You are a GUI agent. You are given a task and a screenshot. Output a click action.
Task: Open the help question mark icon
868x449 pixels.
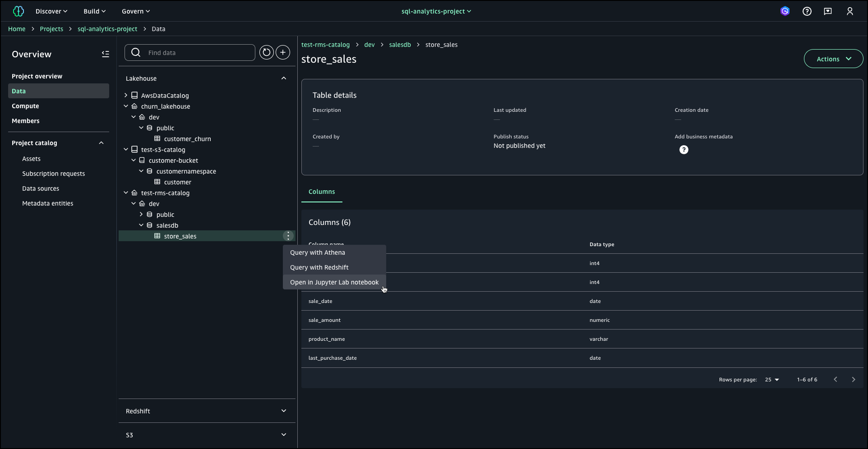[807, 11]
